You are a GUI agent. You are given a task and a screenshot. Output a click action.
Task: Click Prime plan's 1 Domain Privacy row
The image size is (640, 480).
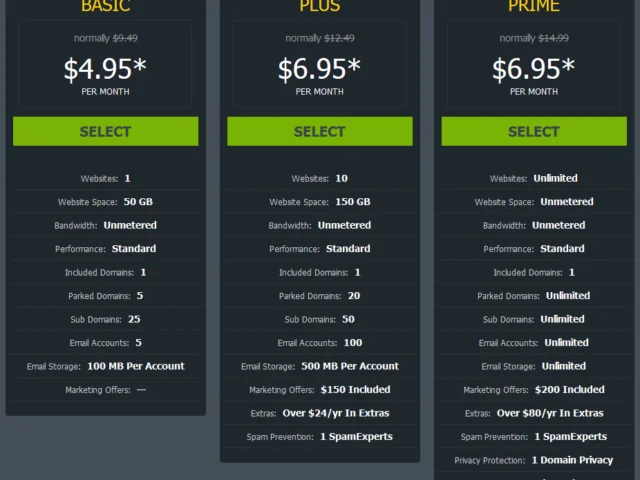[x=534, y=460]
